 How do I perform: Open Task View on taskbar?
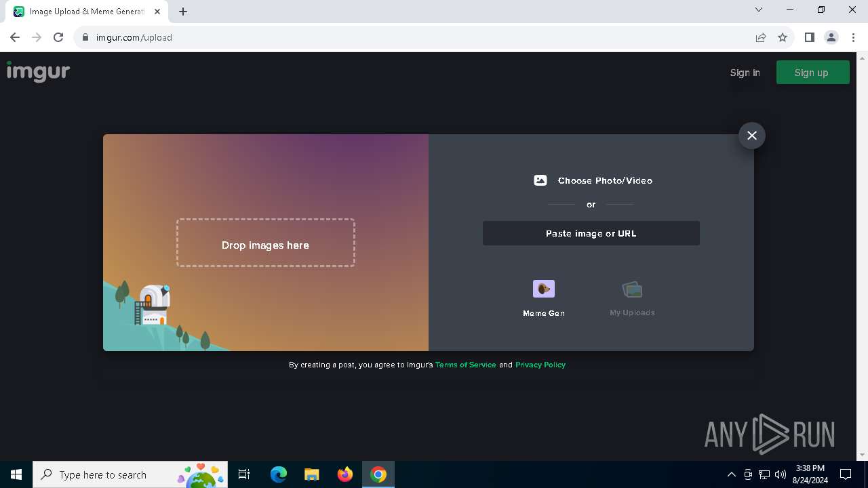pyautogui.click(x=244, y=474)
